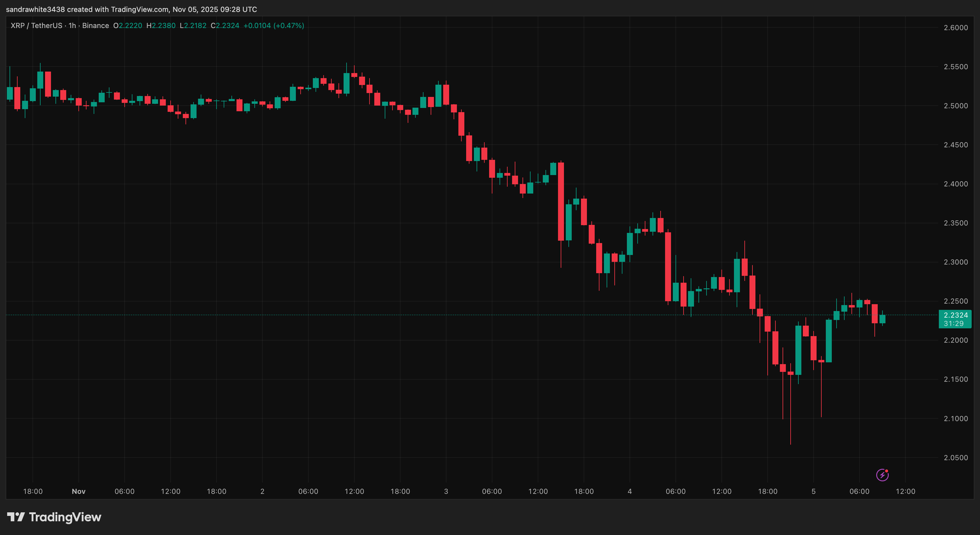Click the high price value H2.2380
The image size is (980, 535).
click(x=161, y=25)
